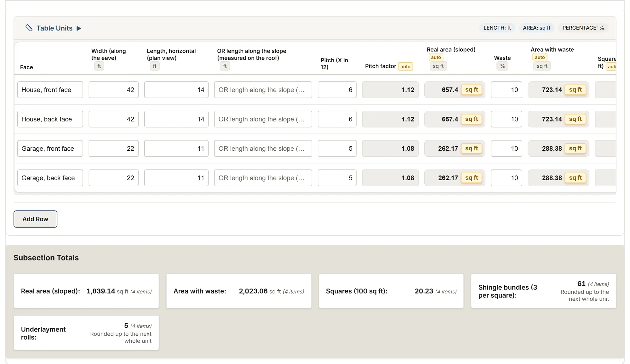Click pitch field for Garage, front face
This screenshot has width=630, height=364.
tap(337, 148)
